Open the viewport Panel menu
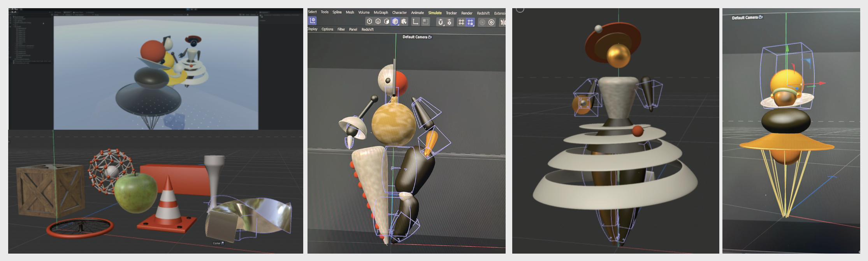868x261 pixels. (x=353, y=30)
